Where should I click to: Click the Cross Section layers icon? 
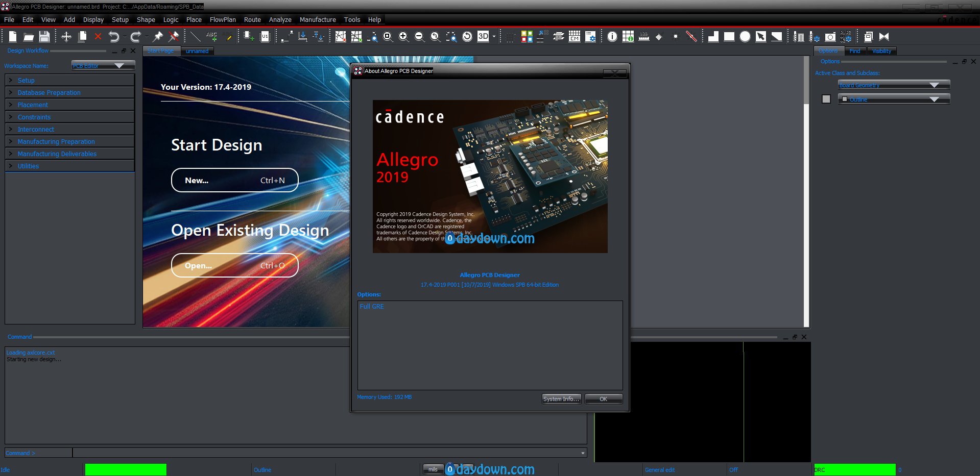(x=559, y=36)
